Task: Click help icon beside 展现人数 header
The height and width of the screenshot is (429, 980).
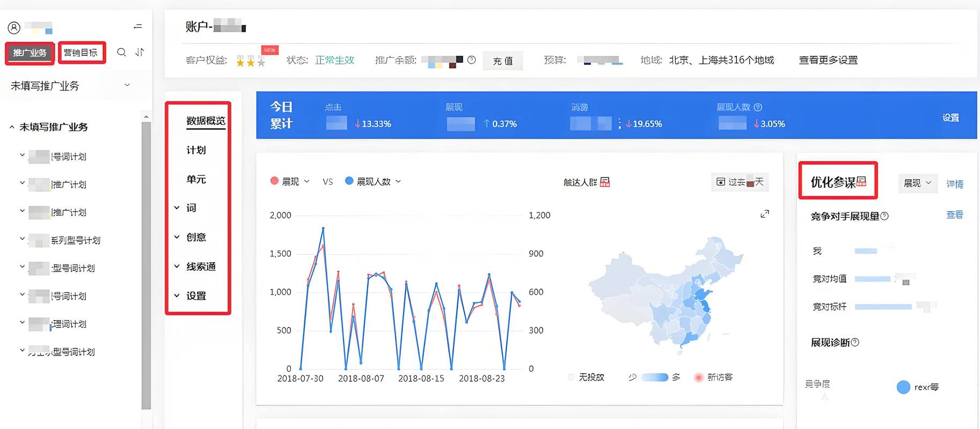Action: (758, 107)
